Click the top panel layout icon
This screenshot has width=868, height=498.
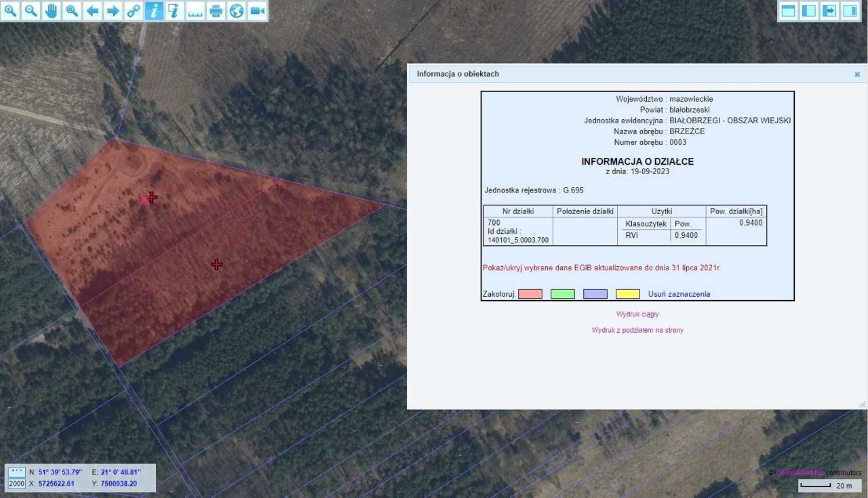[789, 11]
